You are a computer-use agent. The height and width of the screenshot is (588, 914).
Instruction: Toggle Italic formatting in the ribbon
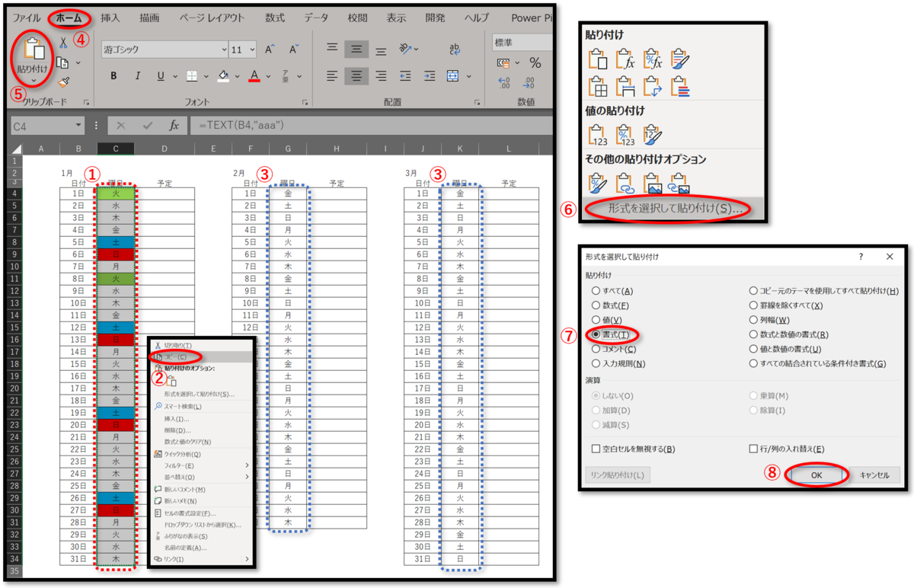point(137,75)
